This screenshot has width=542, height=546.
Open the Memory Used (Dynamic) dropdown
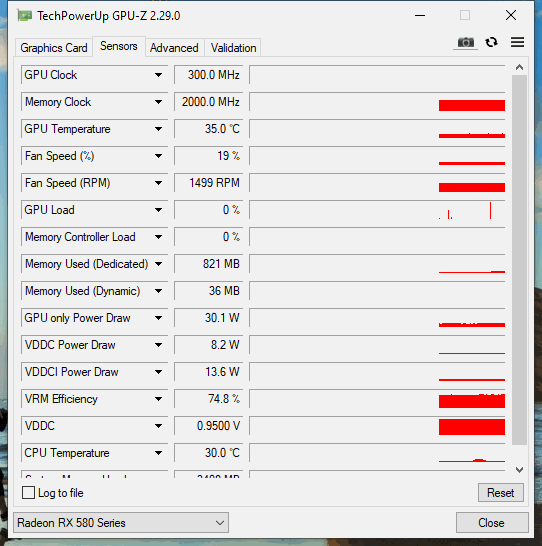pyautogui.click(x=158, y=291)
